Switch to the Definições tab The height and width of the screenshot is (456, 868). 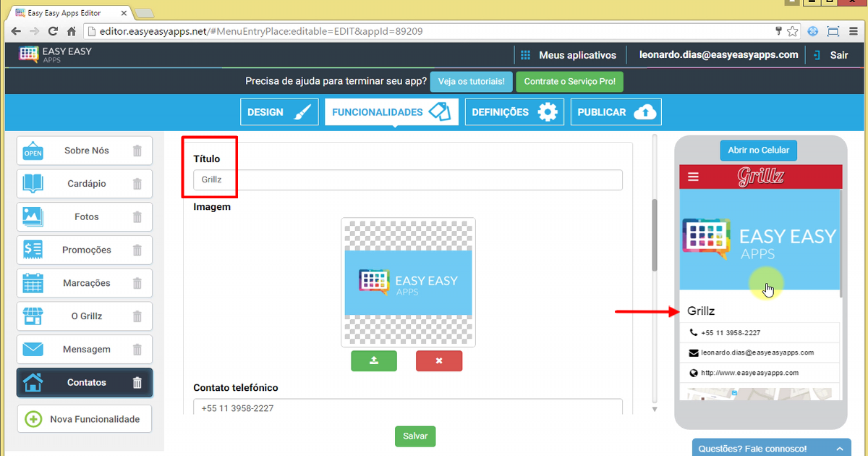pyautogui.click(x=514, y=112)
